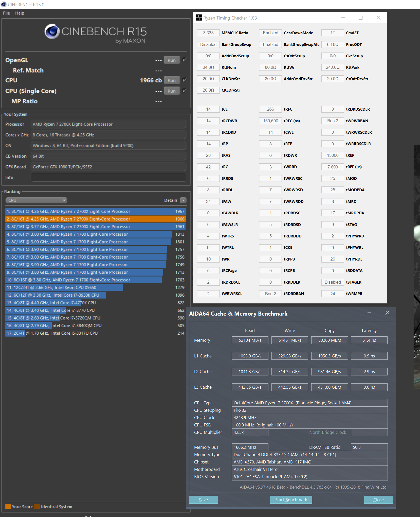
Task: Select the Intel Core i5-3317U ranking row
Action: 96,333
